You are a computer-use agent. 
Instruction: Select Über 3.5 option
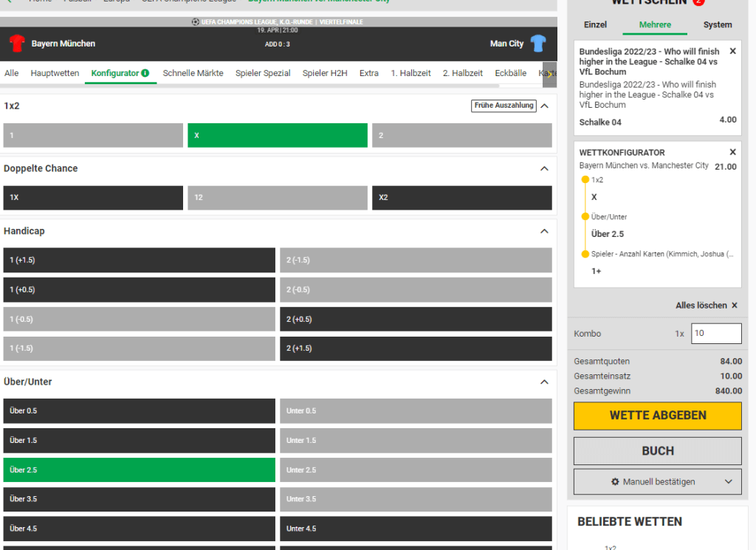tap(140, 499)
